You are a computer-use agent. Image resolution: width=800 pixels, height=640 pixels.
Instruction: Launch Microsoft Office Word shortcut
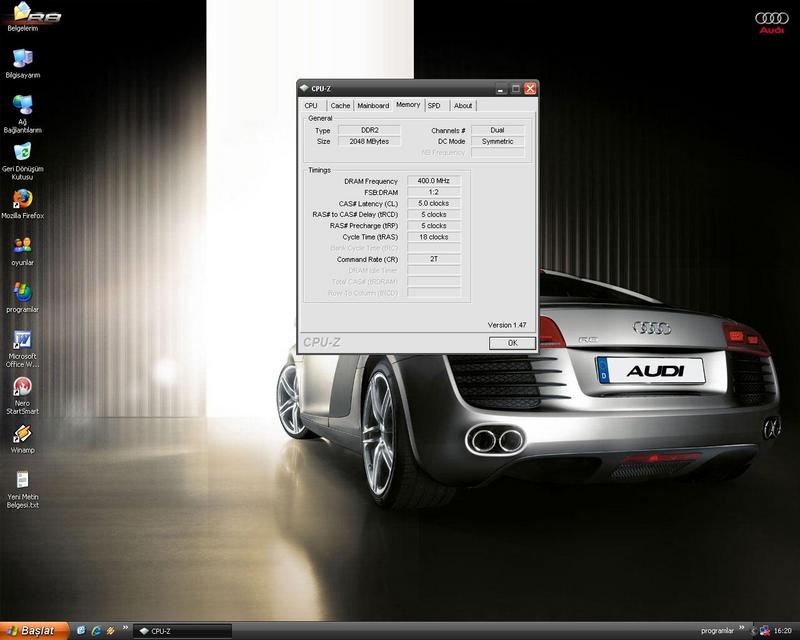[22, 349]
